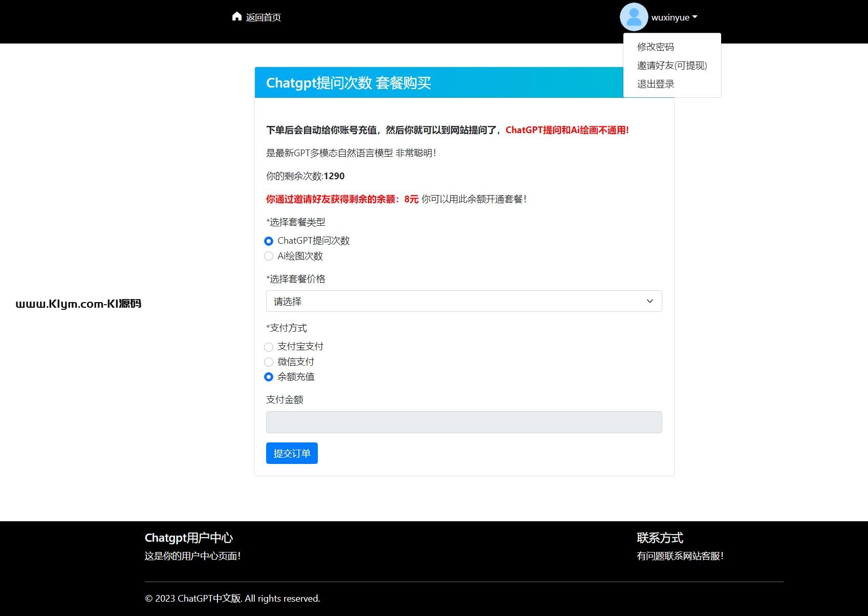The image size is (868, 616).
Task: Click the red 8元 balance amount
Action: coord(411,199)
